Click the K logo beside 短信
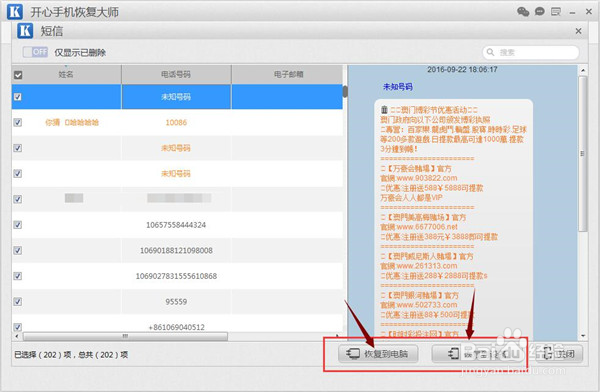The width and height of the screenshot is (600, 392). pyautogui.click(x=25, y=31)
